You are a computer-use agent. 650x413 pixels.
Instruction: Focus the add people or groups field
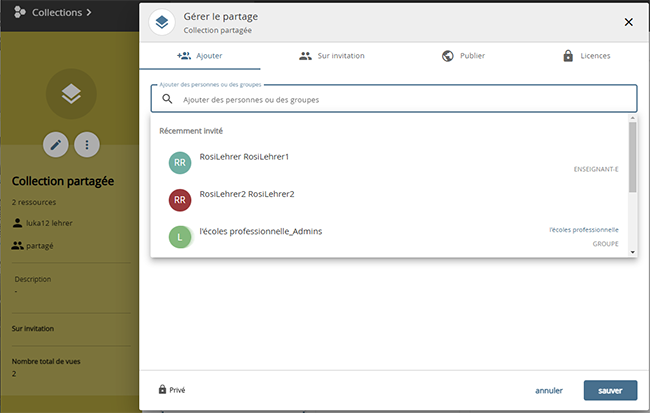tap(400, 99)
